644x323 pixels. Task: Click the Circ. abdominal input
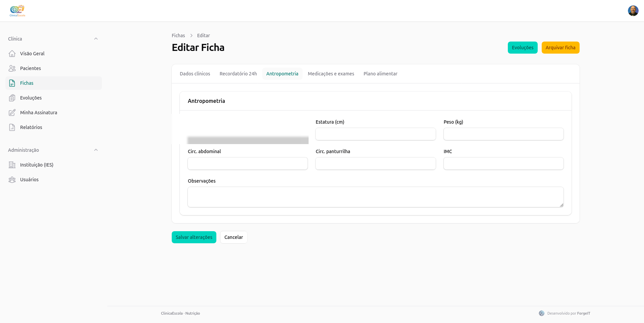248,164
